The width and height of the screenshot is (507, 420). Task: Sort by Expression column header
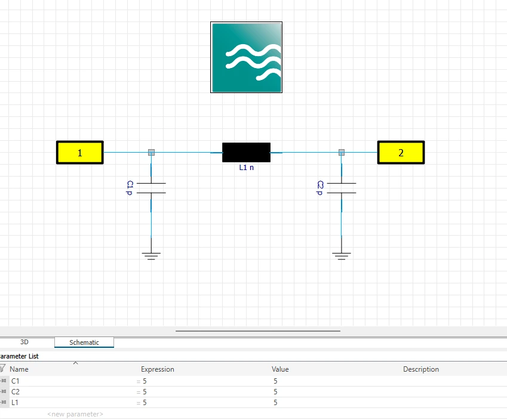point(158,369)
